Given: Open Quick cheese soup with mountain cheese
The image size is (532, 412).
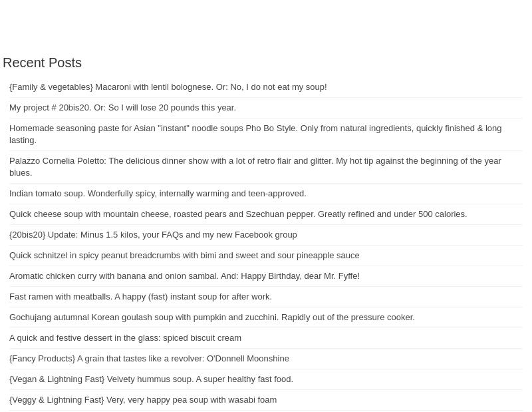Looking at the screenshot, I should [238, 214].
